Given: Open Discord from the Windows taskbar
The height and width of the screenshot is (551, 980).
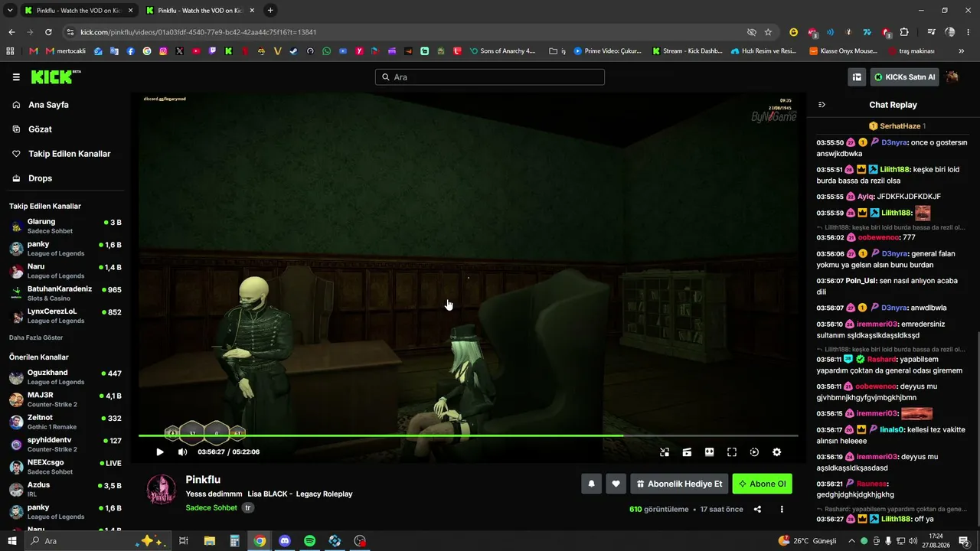Looking at the screenshot, I should click(x=285, y=541).
